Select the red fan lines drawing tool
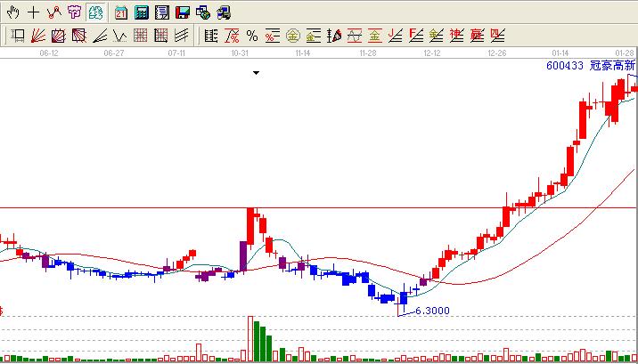The height and width of the screenshot is (364, 638). click(x=38, y=36)
